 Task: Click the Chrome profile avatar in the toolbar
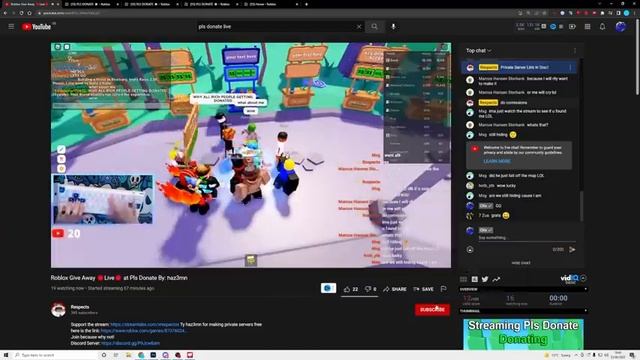coord(627,13)
